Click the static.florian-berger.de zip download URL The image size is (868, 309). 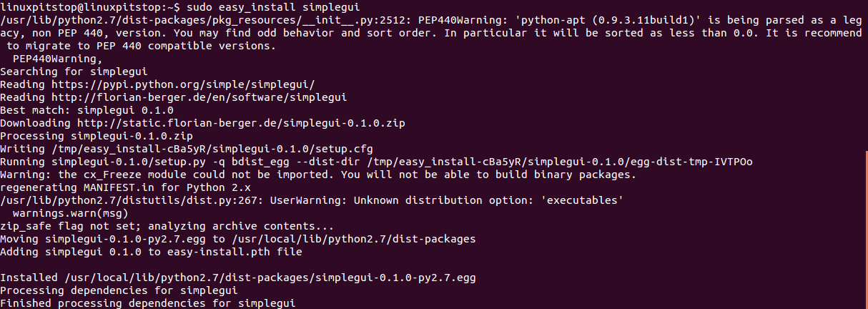(241, 122)
